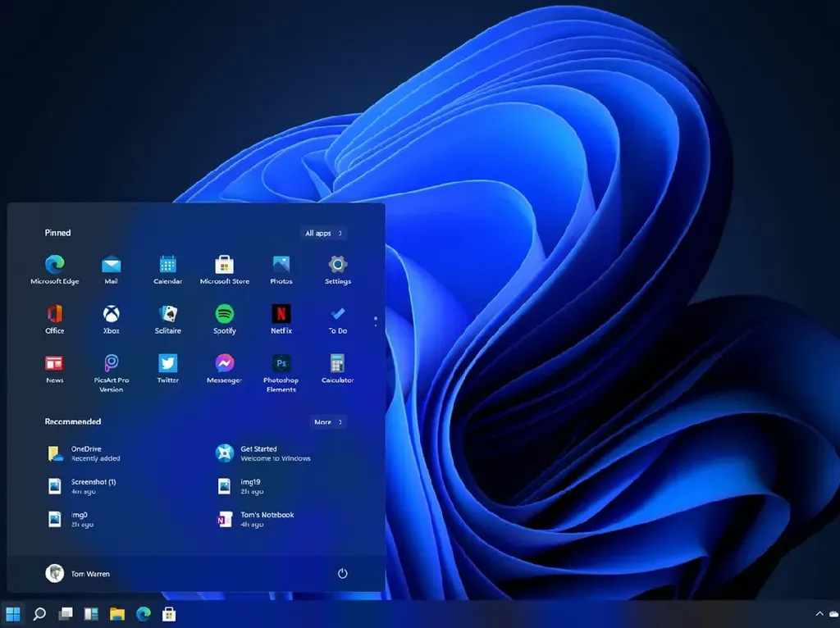Open the img0 recommended file
The image size is (840, 628).
(71, 519)
